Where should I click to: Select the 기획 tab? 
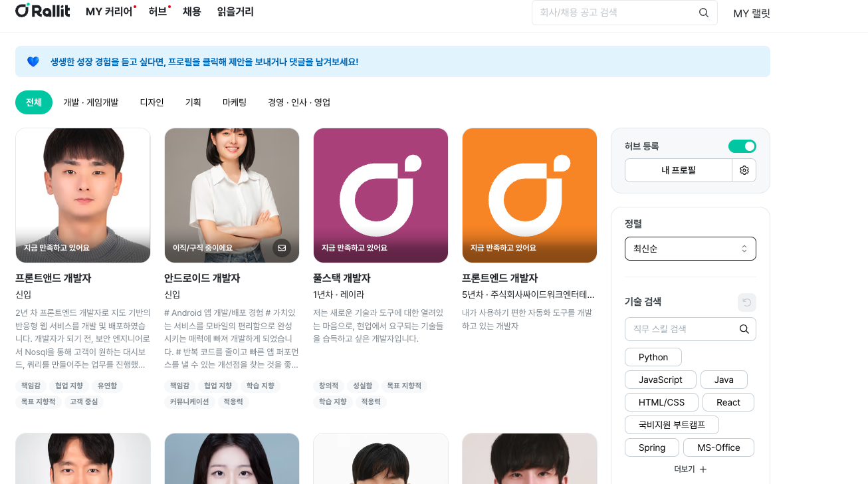(193, 102)
